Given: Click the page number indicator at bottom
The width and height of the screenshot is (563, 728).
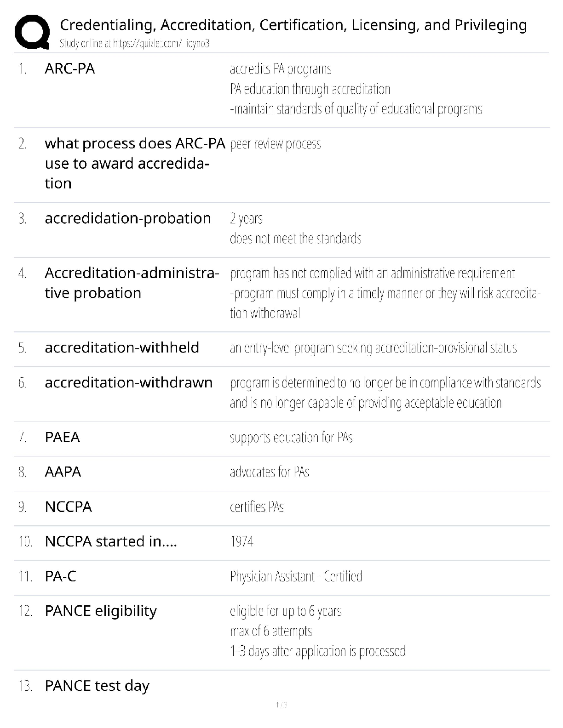Looking at the screenshot, I should [x=281, y=705].
